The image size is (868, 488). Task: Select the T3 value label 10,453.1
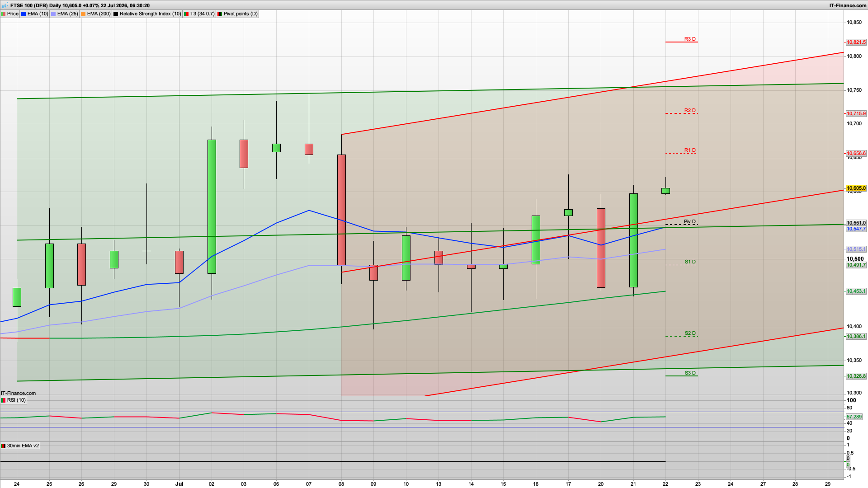coord(856,291)
